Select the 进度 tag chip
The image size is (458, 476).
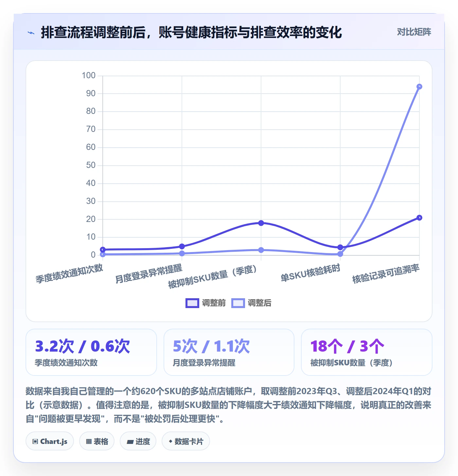tap(138, 441)
